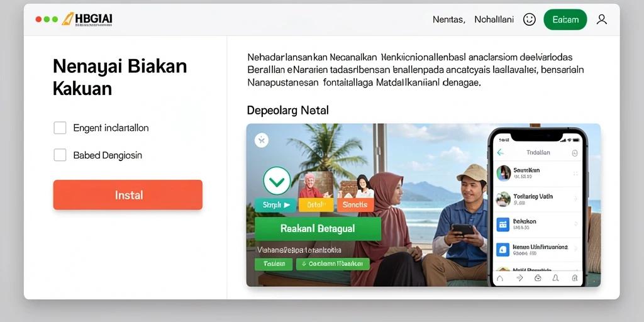
Task: Tap the Torkarieg Vatin avatar in phone
Action: click(x=504, y=199)
